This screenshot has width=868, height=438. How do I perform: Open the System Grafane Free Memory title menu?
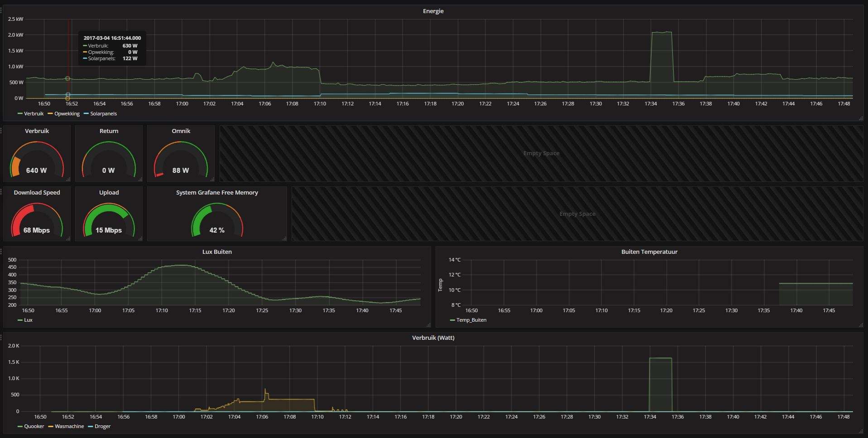pos(217,192)
